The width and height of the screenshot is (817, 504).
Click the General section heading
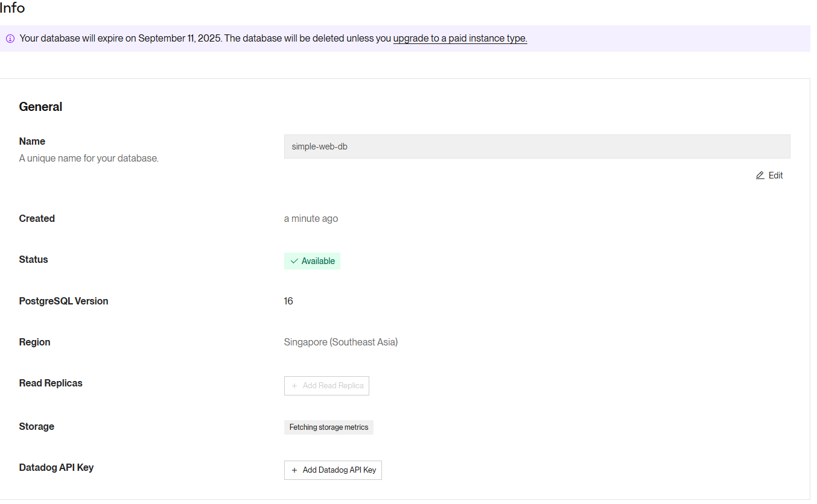click(40, 106)
